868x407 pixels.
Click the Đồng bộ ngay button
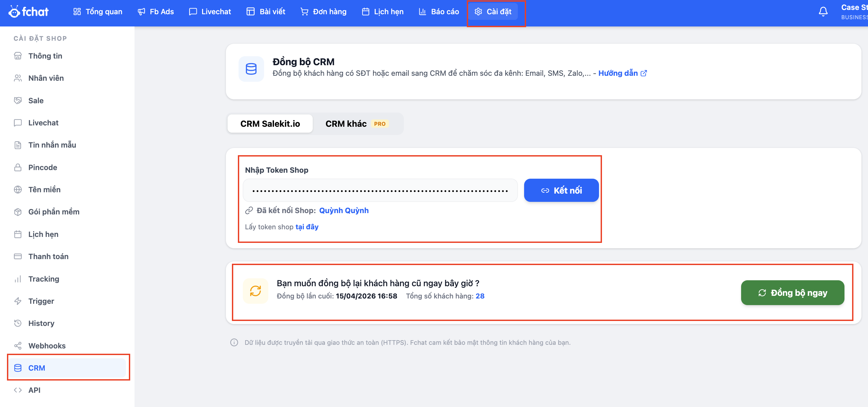pos(792,293)
